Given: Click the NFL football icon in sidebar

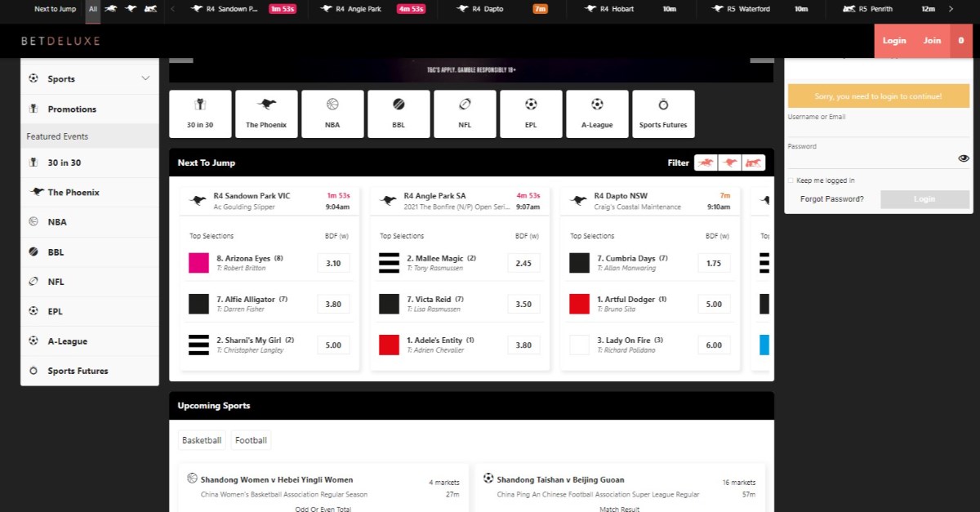Looking at the screenshot, I should (x=33, y=282).
